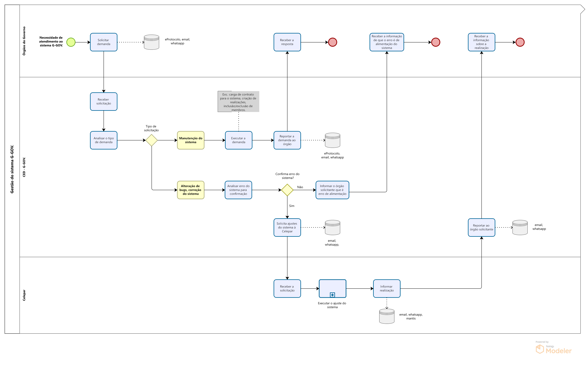Select the 'Tipo de solicitação' gateway diamond
This screenshot has height=377, width=588.
pyautogui.click(x=151, y=140)
